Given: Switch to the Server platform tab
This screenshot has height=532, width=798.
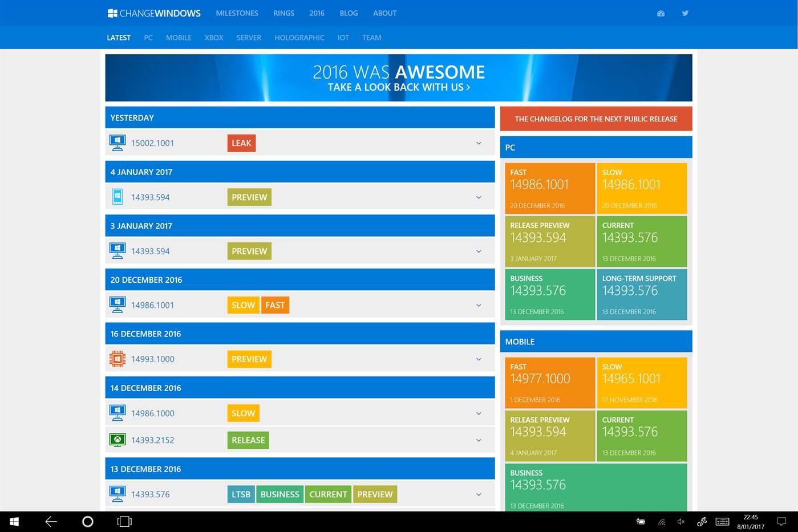Looking at the screenshot, I should click(249, 38).
